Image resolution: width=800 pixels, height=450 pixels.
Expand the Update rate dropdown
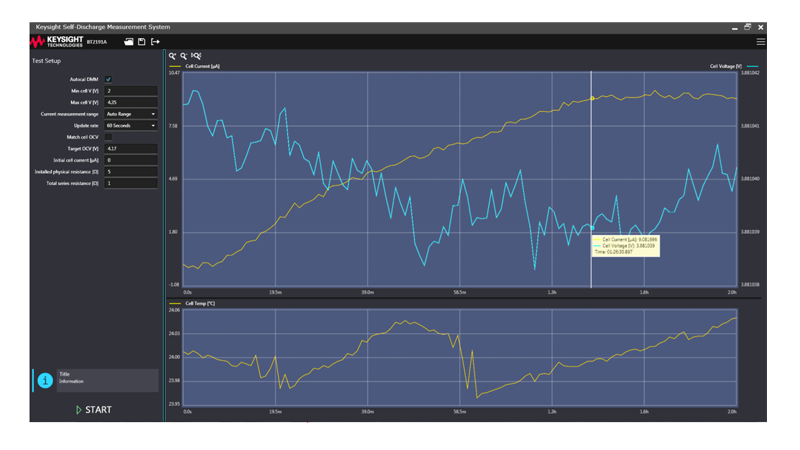coord(131,126)
